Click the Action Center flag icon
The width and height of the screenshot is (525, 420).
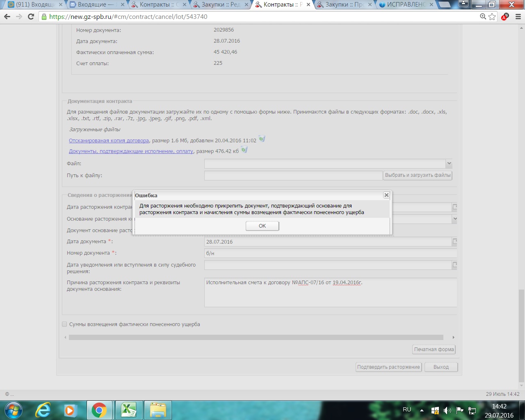point(460,410)
